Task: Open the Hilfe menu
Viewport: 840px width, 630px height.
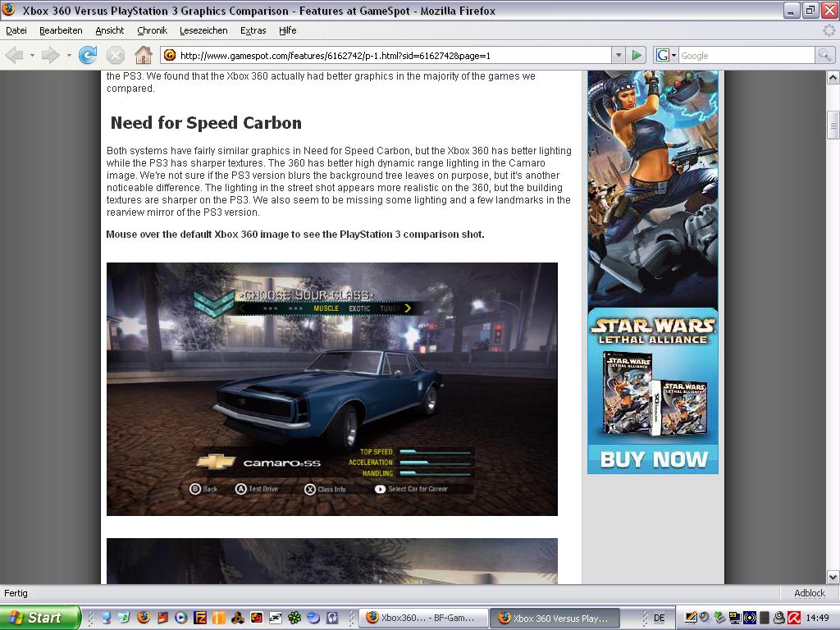Action: click(288, 30)
